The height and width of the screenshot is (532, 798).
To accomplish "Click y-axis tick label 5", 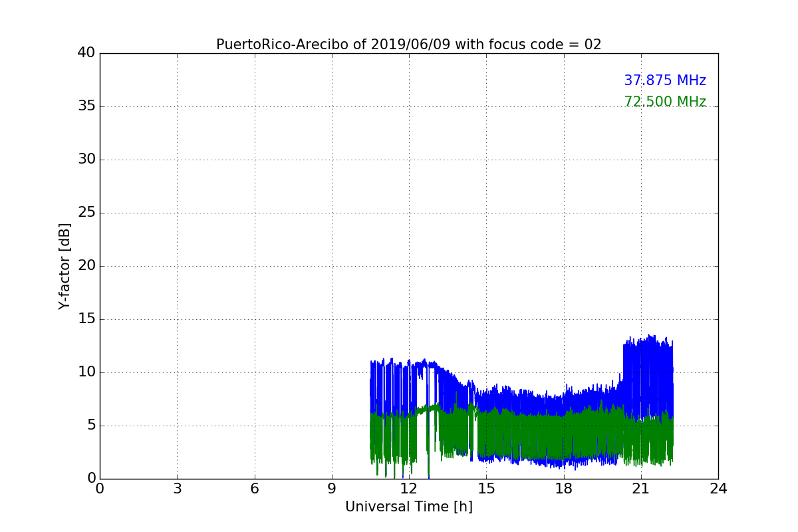I will point(91,426).
